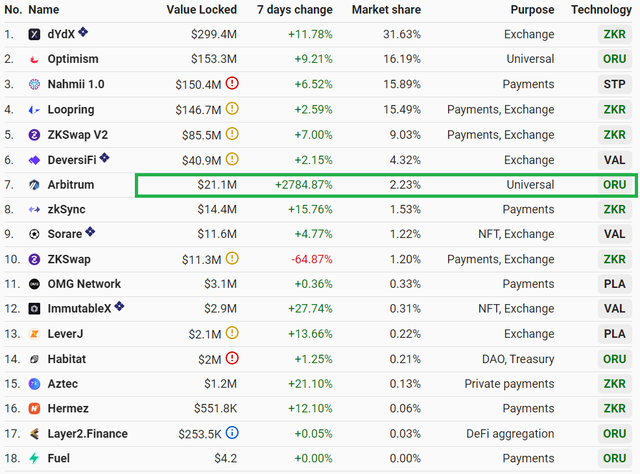Click the diamond badge next to dYdX

(x=83, y=31)
